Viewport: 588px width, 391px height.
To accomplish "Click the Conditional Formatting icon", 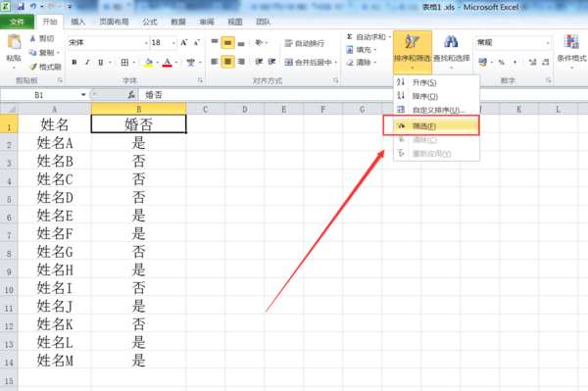I will (x=571, y=42).
